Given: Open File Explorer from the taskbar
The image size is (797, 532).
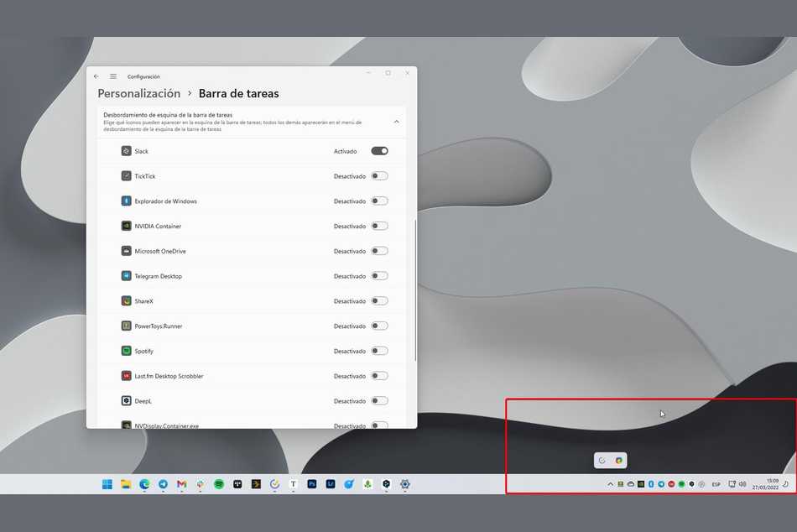Looking at the screenshot, I should pyautogui.click(x=125, y=484).
